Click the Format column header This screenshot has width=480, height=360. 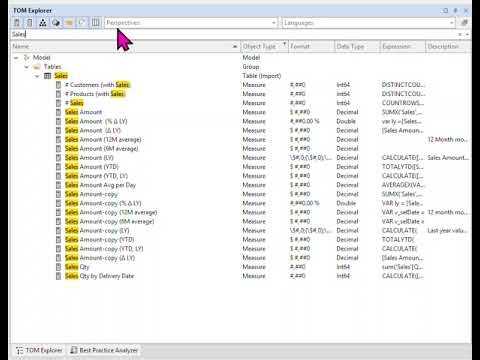point(311,46)
